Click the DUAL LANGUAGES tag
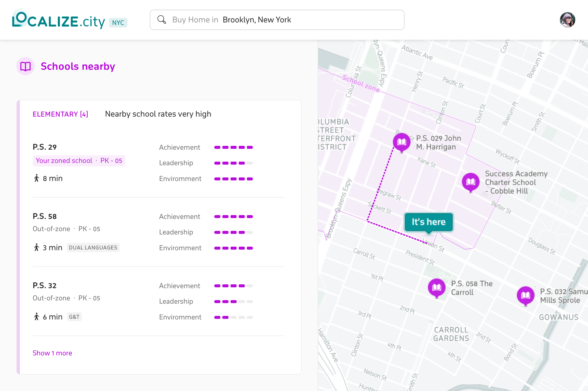This screenshot has width=588, height=391. [93, 247]
